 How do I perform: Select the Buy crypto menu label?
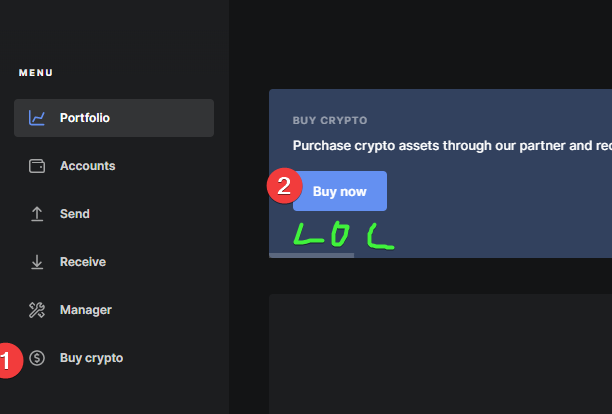point(91,358)
